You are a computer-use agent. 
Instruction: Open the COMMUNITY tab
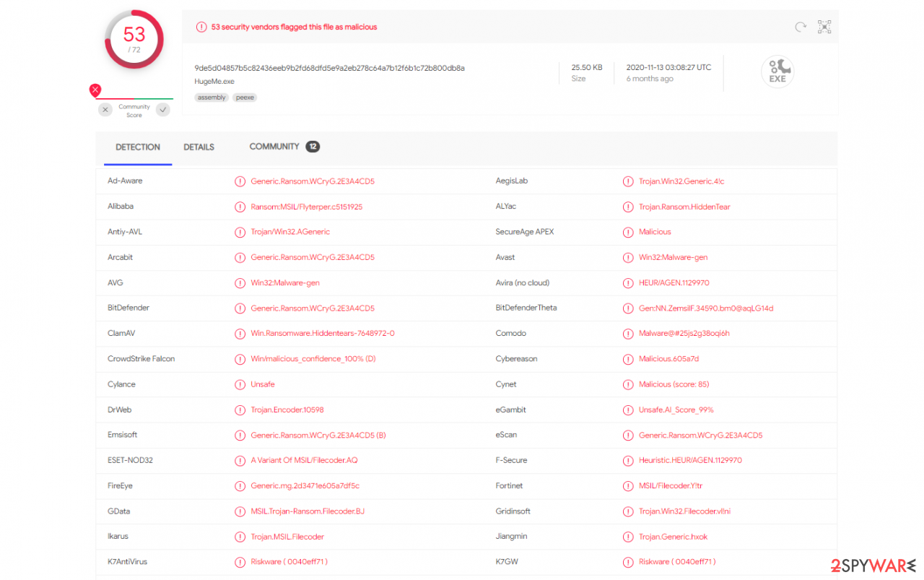(x=274, y=147)
